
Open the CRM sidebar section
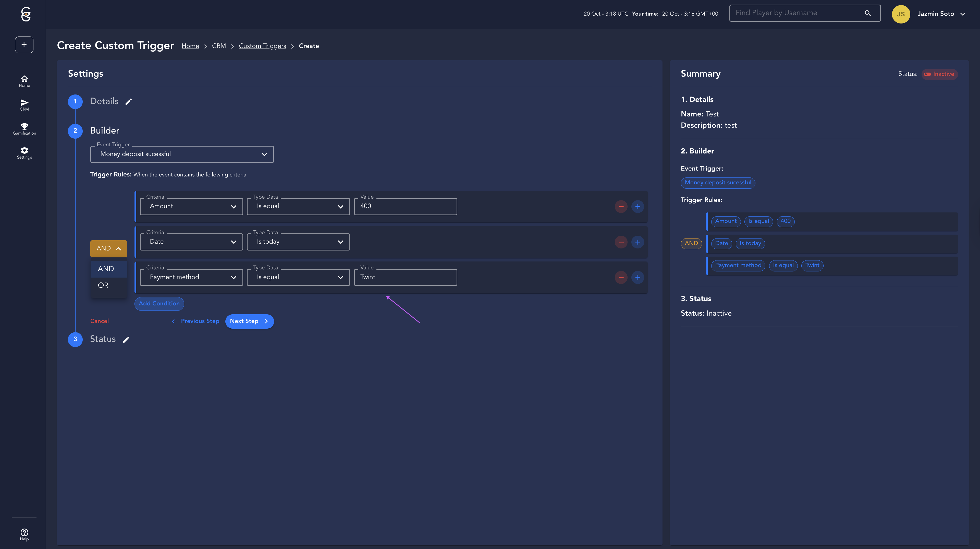[24, 105]
